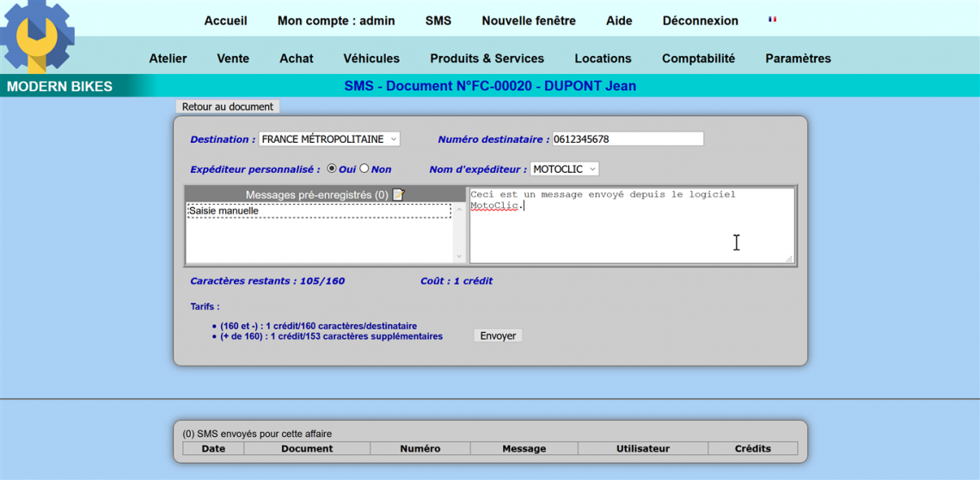Viewport: 980px width, 480px height.
Task: Select the Non radio for custom sender
Action: click(x=364, y=169)
